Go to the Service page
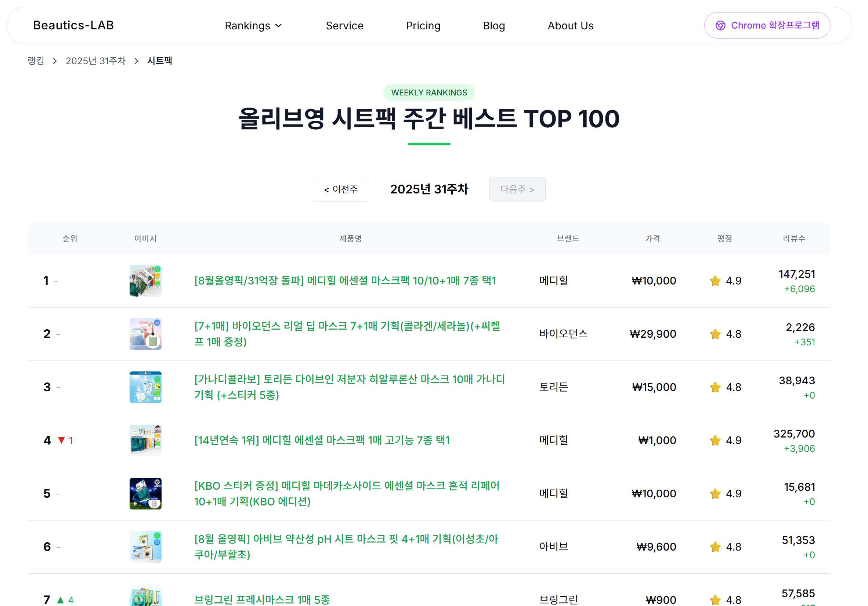The image size is (868, 606). (344, 26)
